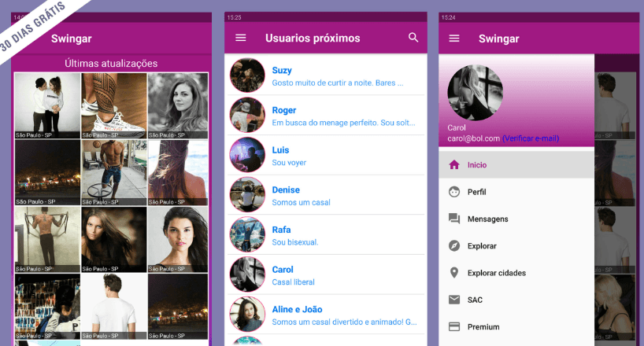This screenshot has width=644, height=346.
Task: Open Suzy's profile name
Action: (x=282, y=70)
